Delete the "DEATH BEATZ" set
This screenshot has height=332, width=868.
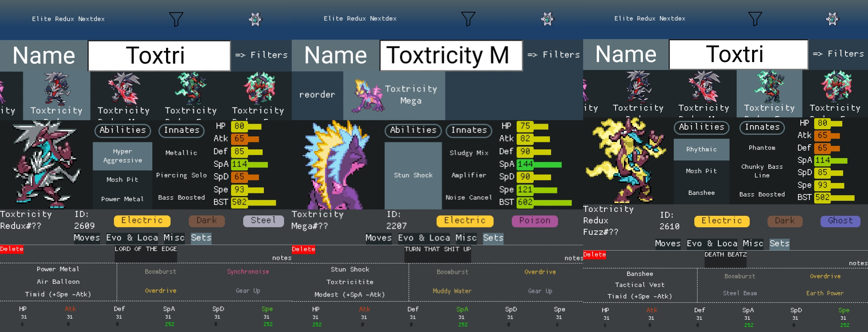pyautogui.click(x=595, y=255)
